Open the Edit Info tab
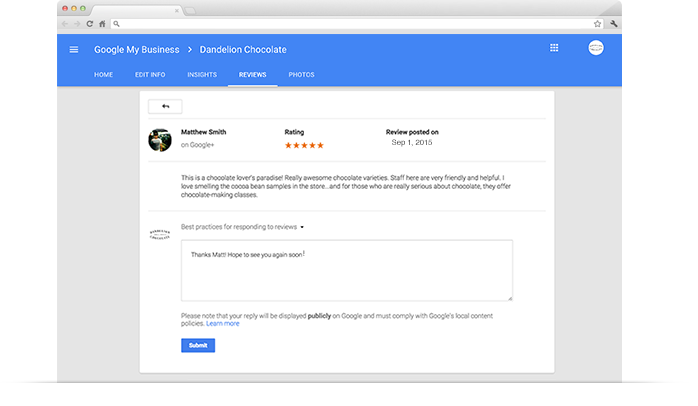This screenshot has height=406, width=698. pyautogui.click(x=149, y=75)
